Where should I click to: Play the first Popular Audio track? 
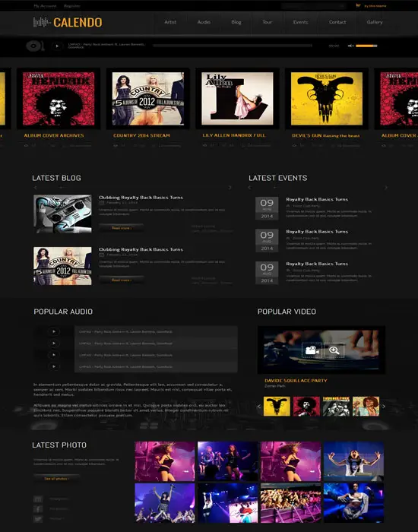54,331
